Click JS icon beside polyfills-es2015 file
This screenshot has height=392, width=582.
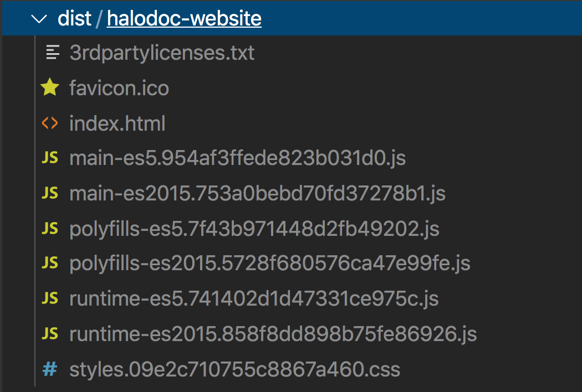(50, 262)
